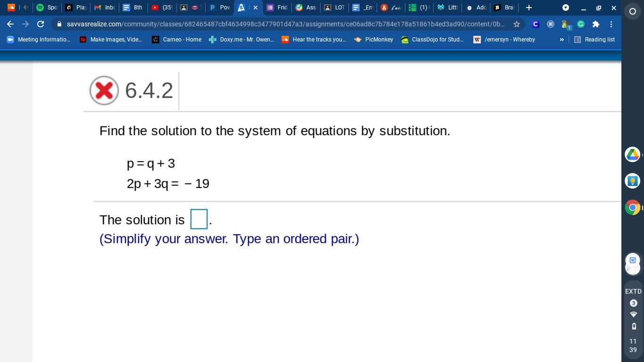Launch Google Keep from the shelf

[x=633, y=181]
